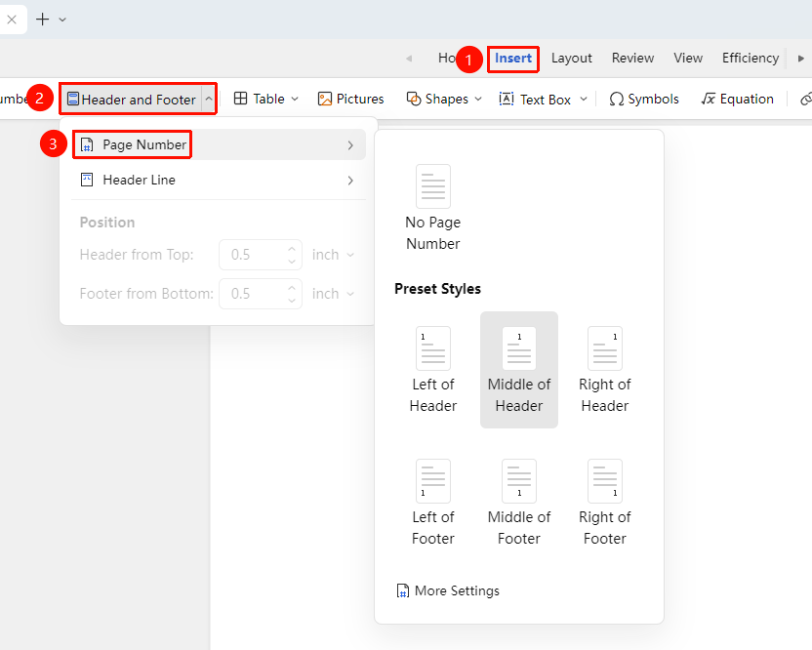Image resolution: width=812 pixels, height=650 pixels.
Task: Select the Left of Header preset
Action: pyautogui.click(x=433, y=370)
